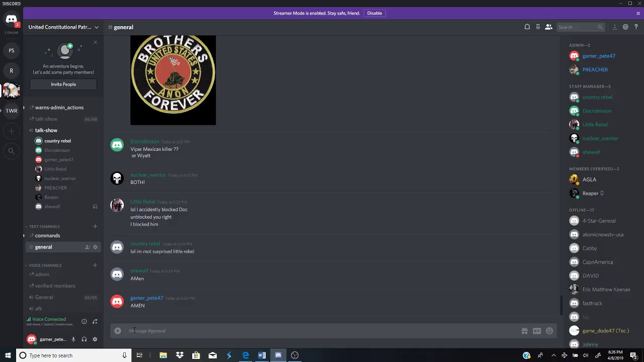Join the admin voice channel
This screenshot has height=362, width=644.
(42, 275)
